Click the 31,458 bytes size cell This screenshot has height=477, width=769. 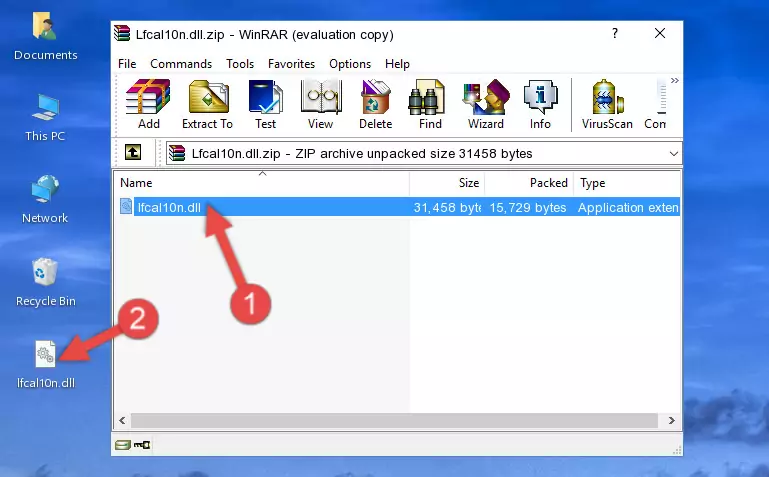(x=447, y=207)
